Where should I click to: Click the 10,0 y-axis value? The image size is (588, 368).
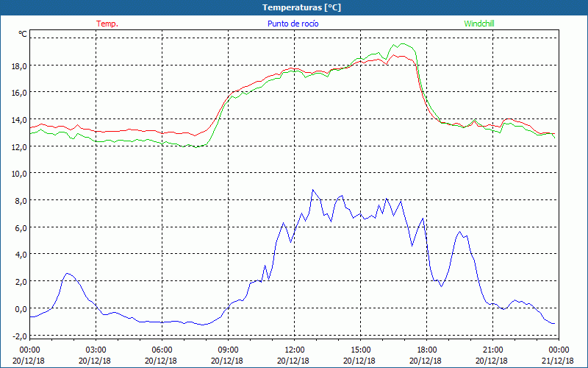click(19, 174)
